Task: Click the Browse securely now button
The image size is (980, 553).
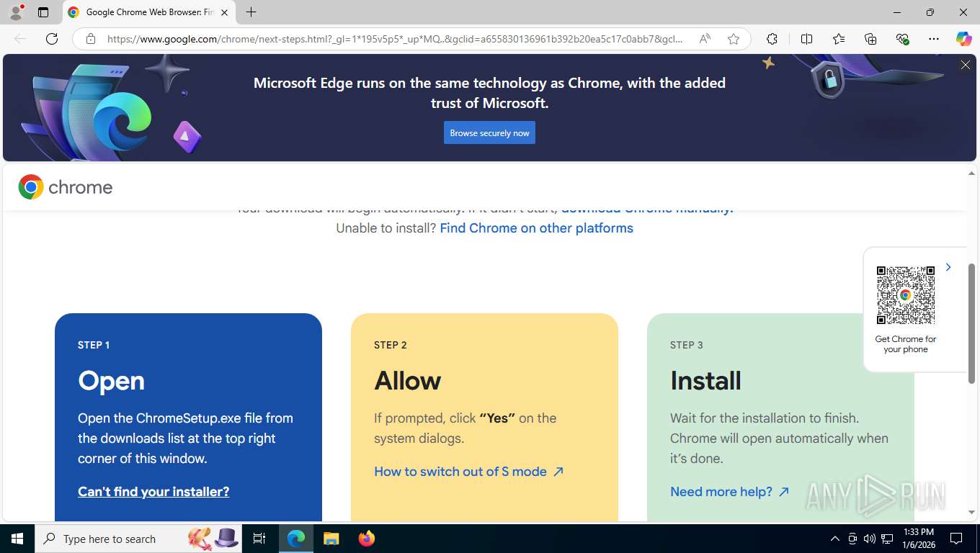Action: click(489, 132)
